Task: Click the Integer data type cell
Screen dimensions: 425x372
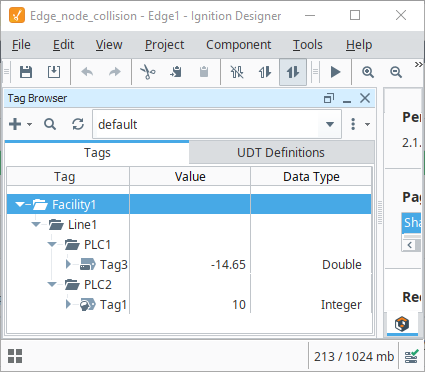Action: click(311, 304)
